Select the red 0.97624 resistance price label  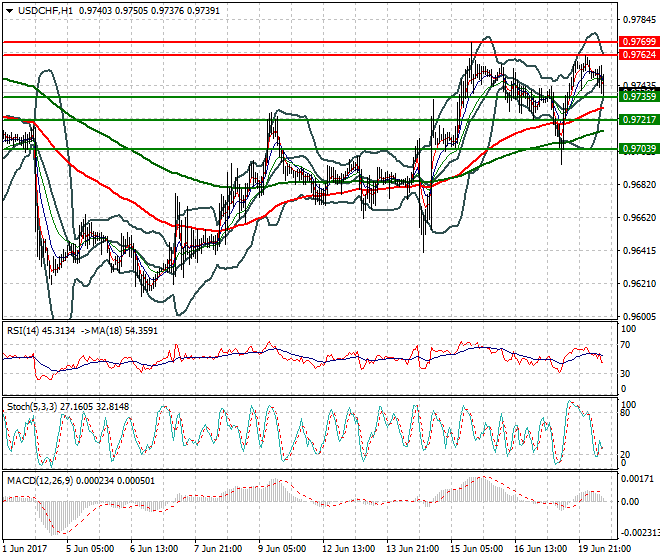click(639, 55)
